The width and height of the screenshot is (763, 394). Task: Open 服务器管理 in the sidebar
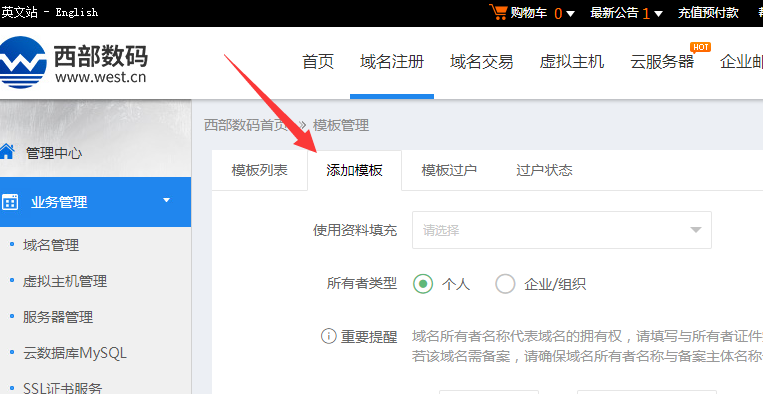click(x=58, y=317)
